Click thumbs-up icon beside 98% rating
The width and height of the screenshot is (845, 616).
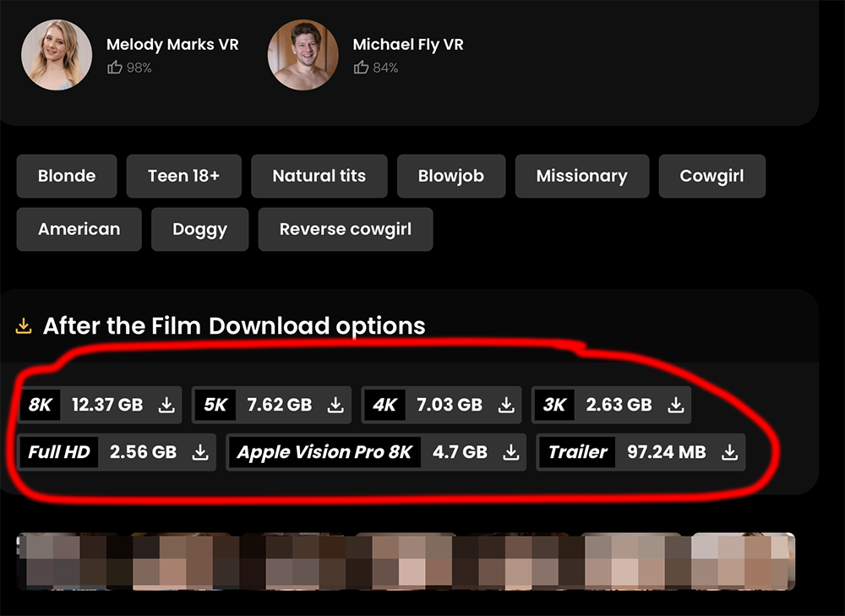click(114, 68)
